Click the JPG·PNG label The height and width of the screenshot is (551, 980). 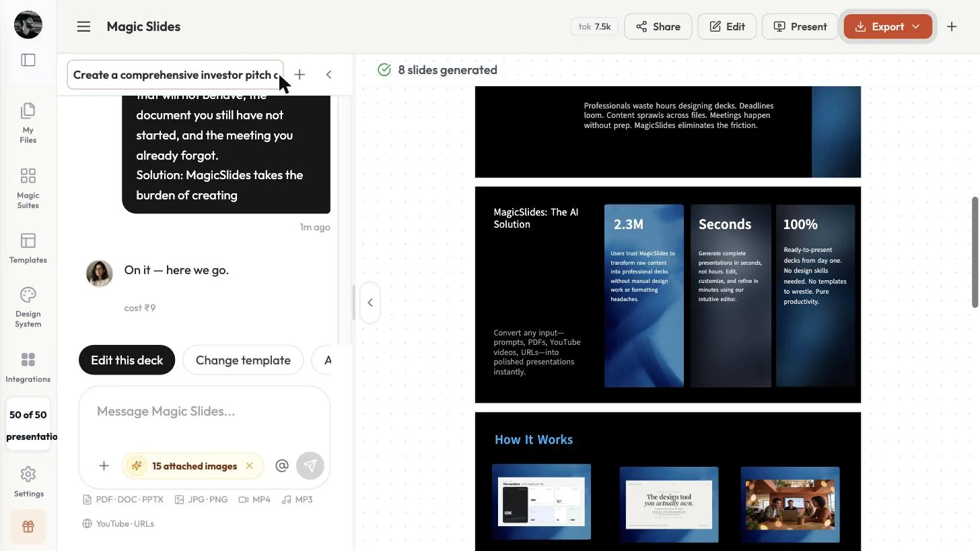pyautogui.click(x=201, y=500)
